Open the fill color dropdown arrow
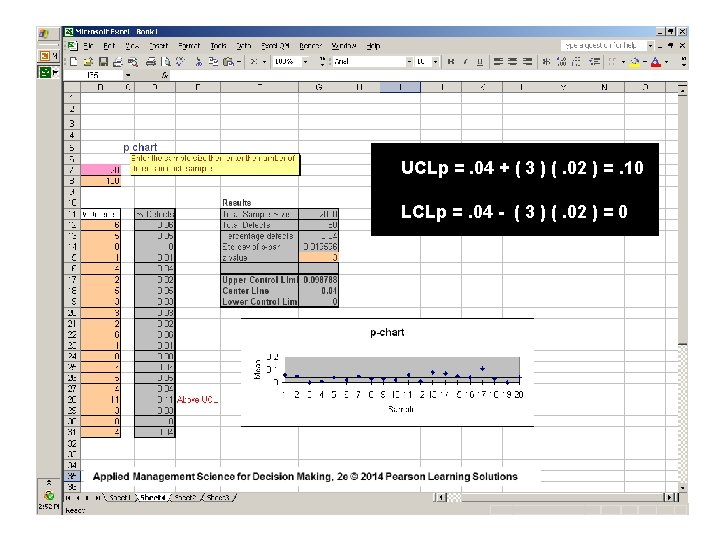 [645, 62]
